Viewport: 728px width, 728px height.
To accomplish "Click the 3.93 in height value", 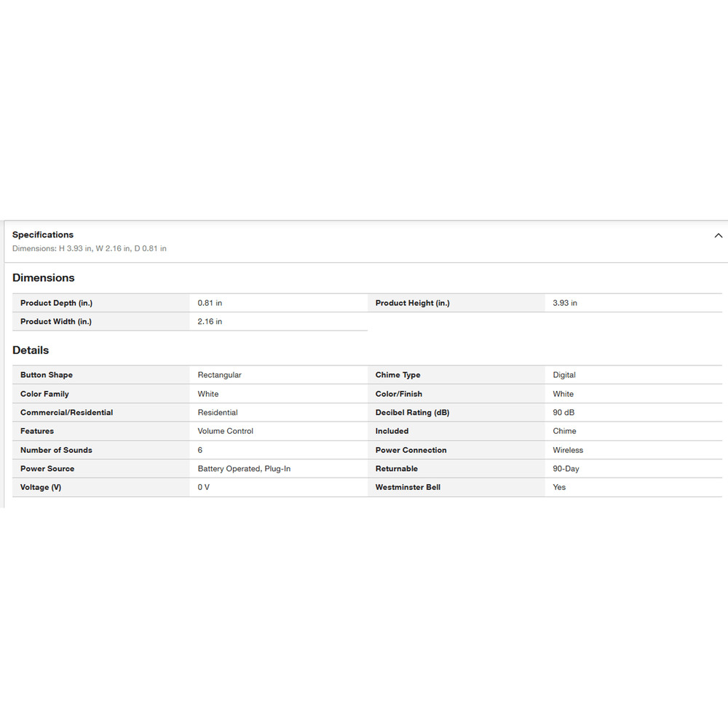I will tap(564, 303).
